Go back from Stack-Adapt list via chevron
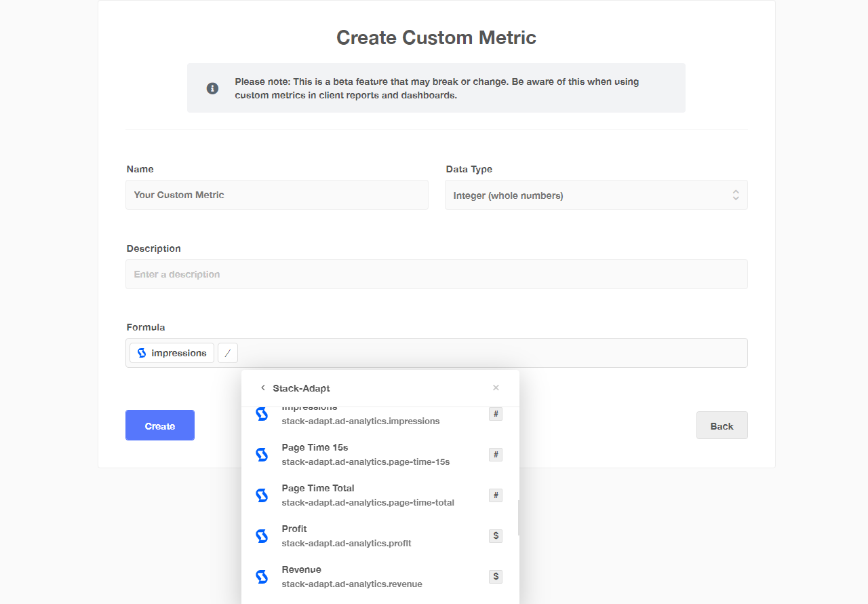This screenshot has width=868, height=604. click(263, 388)
